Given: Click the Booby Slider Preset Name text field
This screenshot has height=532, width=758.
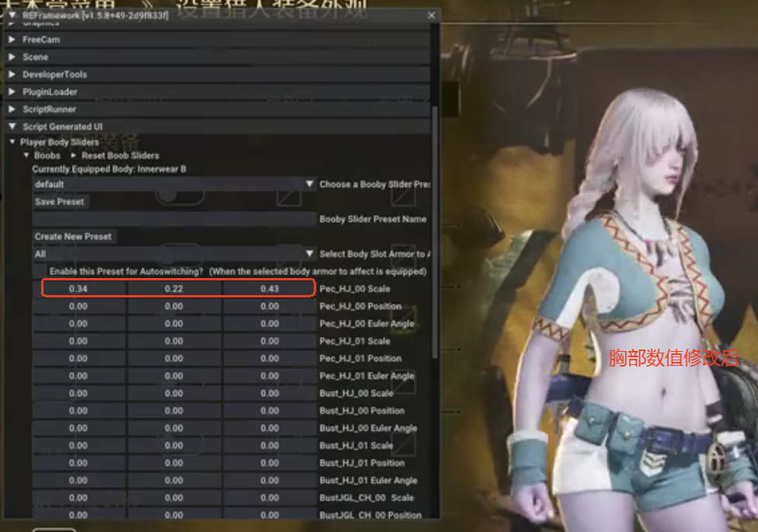Looking at the screenshot, I should (x=175, y=219).
